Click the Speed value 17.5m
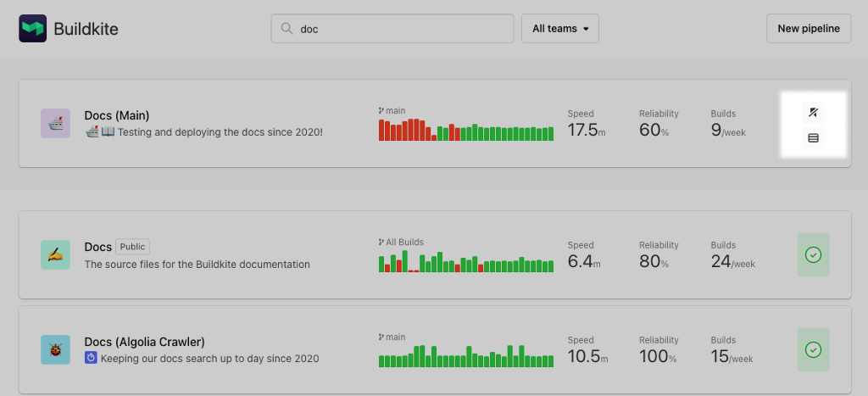The height and width of the screenshot is (396, 868). (587, 130)
